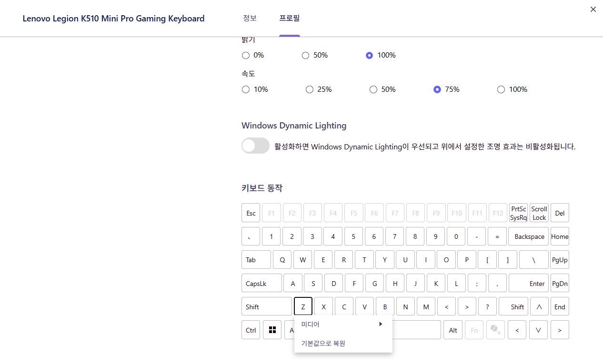The height and width of the screenshot is (364, 603).
Task: Click the equals sign key
Action: click(497, 236)
